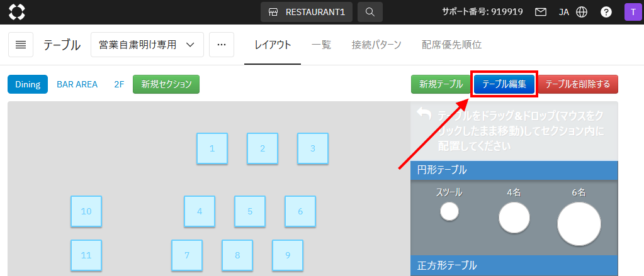This screenshot has width=644, height=276.
Task: Open the mail envelope icon
Action: (x=541, y=12)
